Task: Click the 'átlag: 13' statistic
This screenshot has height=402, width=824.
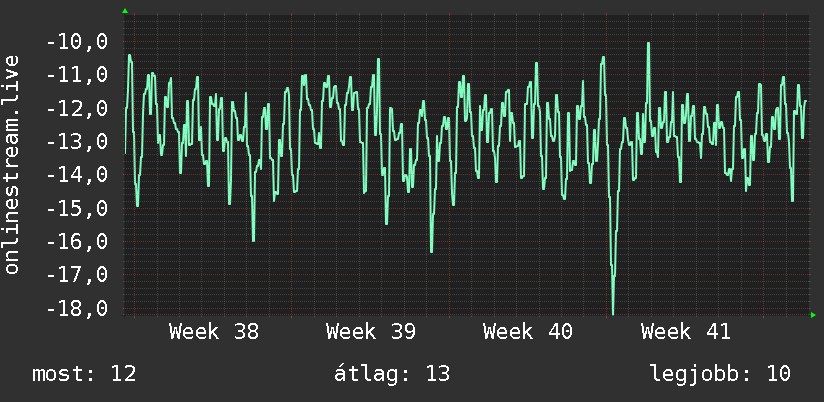Action: tap(392, 374)
